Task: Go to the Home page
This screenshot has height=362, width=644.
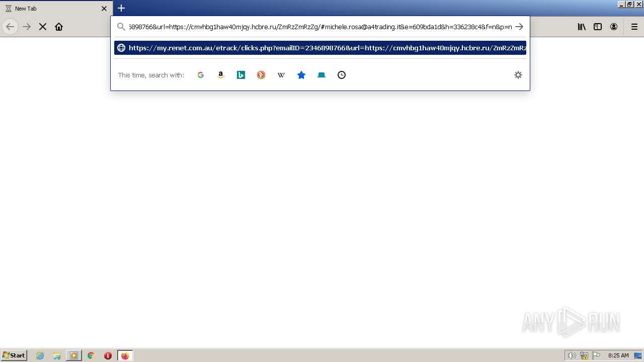Action: (x=59, y=27)
